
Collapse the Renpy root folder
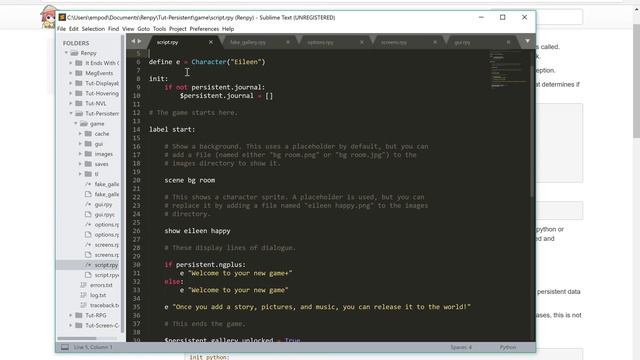click(66, 53)
